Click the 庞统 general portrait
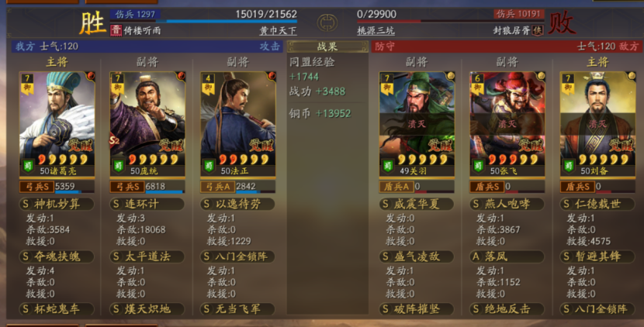Viewport: 644px width, 327px height. [147, 124]
